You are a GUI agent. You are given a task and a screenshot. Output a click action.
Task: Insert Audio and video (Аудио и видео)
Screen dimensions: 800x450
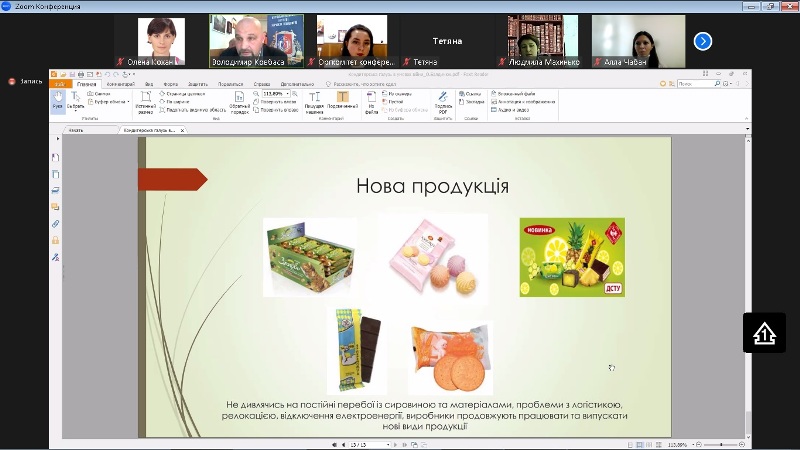coord(510,110)
